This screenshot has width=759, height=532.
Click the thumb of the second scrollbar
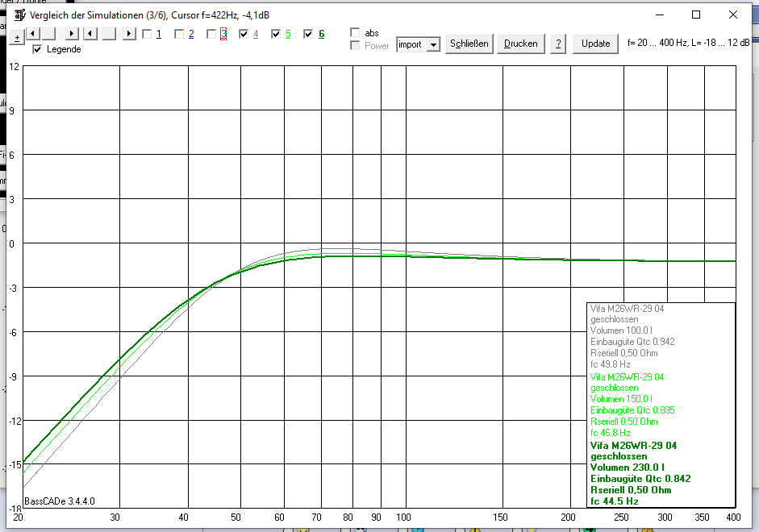[x=110, y=34]
